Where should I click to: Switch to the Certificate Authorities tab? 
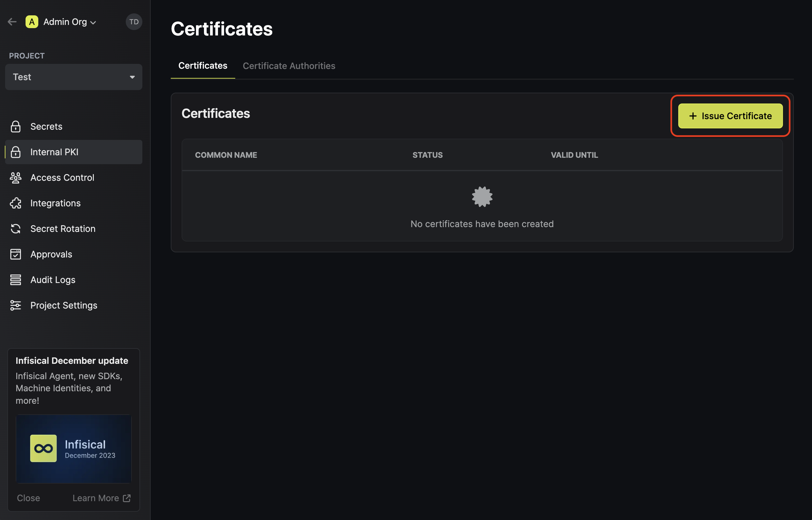(x=289, y=66)
